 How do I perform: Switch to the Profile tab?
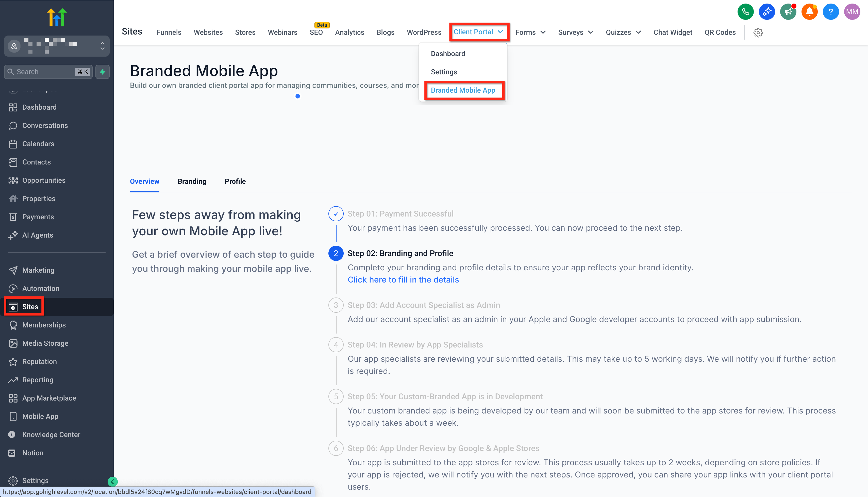pos(235,181)
